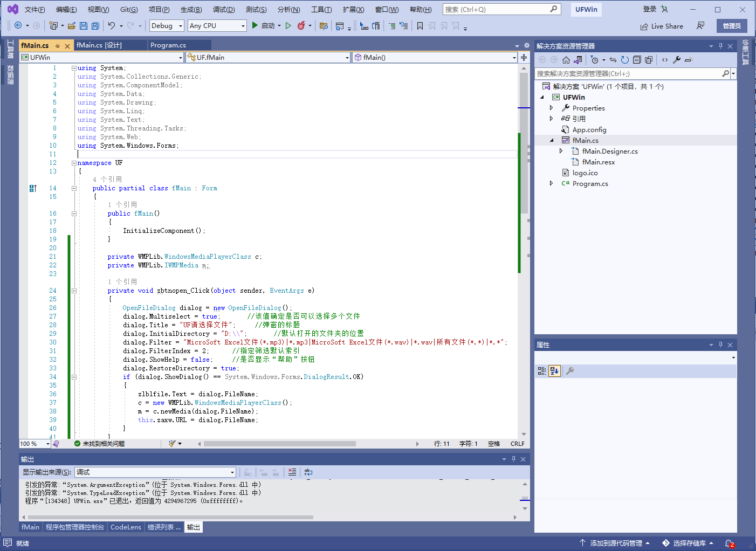Toggle auto-hide pin on the 输出 panel
Screen dimensions: 756x551
tap(513, 459)
